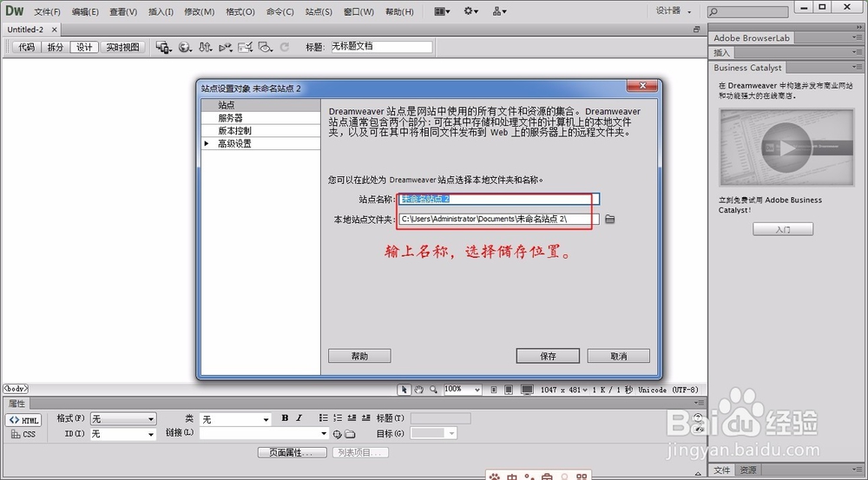Open the Insert menu

click(x=161, y=11)
